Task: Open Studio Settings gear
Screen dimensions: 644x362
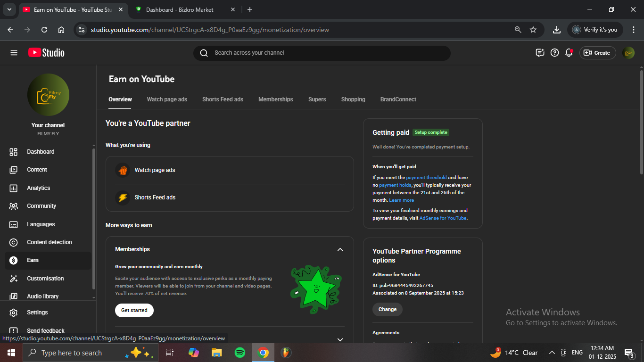Action: pyautogui.click(x=37, y=313)
